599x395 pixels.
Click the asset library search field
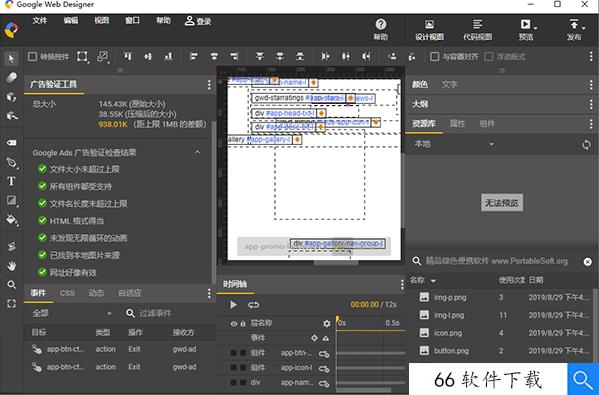click(497, 261)
